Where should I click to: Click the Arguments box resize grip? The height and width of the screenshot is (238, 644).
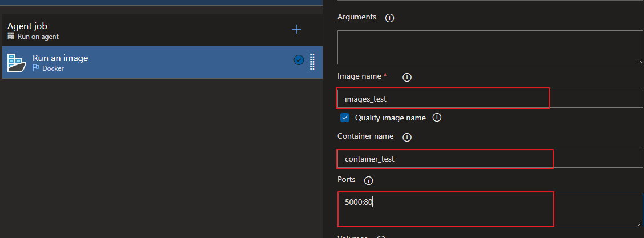pos(640,60)
